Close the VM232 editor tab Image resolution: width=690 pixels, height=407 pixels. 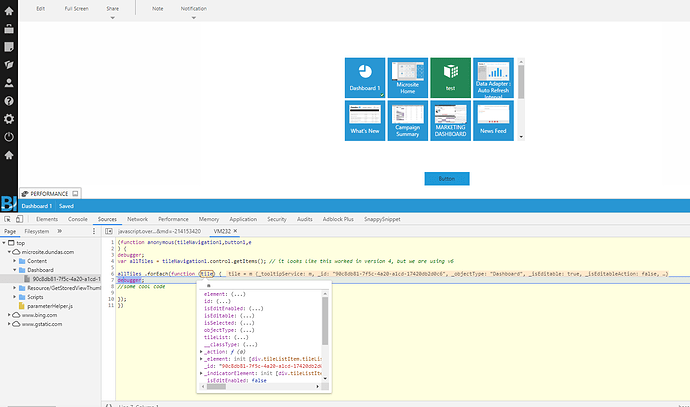point(235,231)
